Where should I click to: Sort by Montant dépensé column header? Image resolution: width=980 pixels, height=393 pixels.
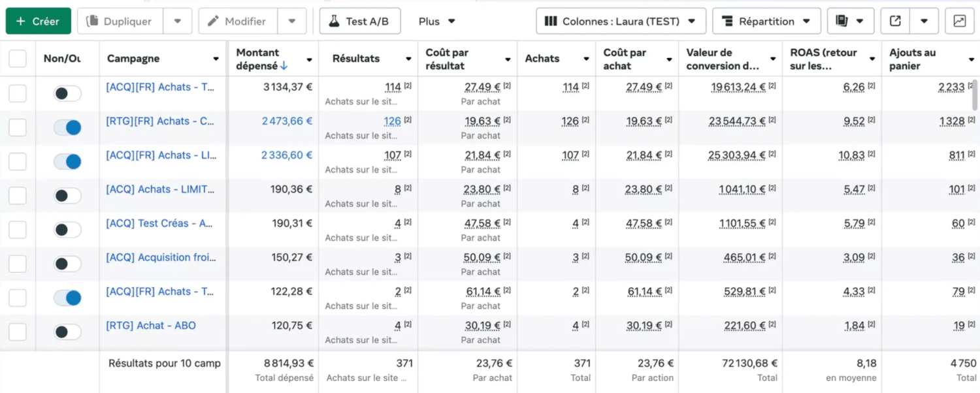coord(261,59)
